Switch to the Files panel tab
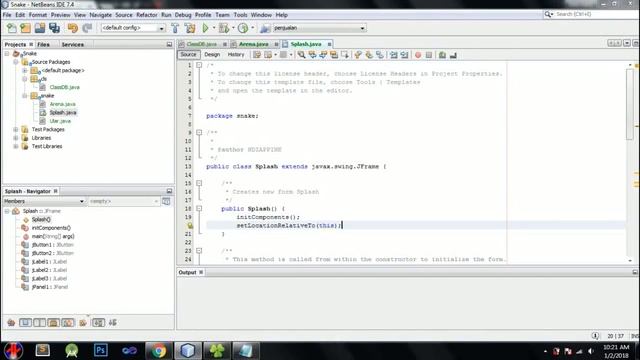This screenshot has width=640, height=360. point(43,44)
